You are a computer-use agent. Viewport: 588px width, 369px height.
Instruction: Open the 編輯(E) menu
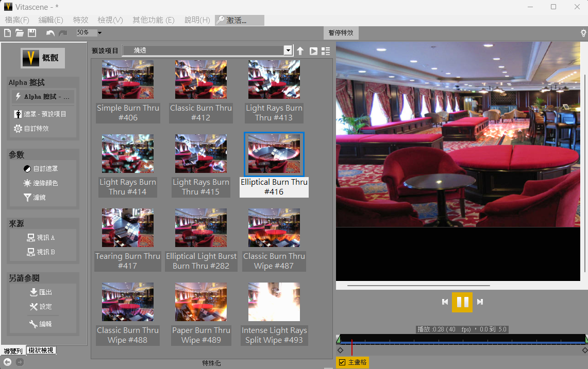(x=51, y=20)
